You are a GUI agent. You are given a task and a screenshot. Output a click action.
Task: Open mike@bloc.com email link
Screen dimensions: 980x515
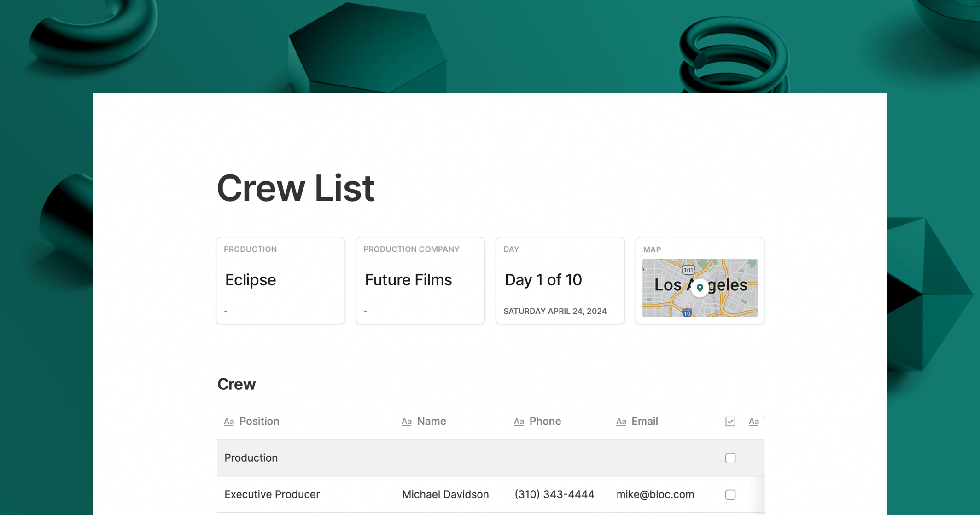click(x=655, y=494)
